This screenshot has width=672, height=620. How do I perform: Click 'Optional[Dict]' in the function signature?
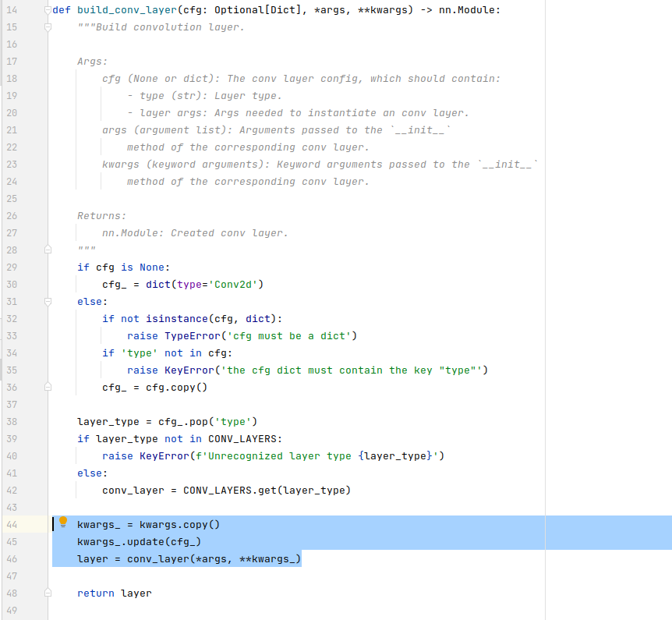tap(258, 10)
